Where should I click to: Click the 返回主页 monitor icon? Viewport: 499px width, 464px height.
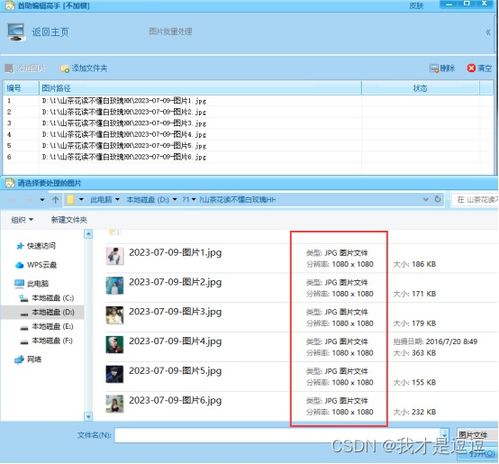pos(16,32)
